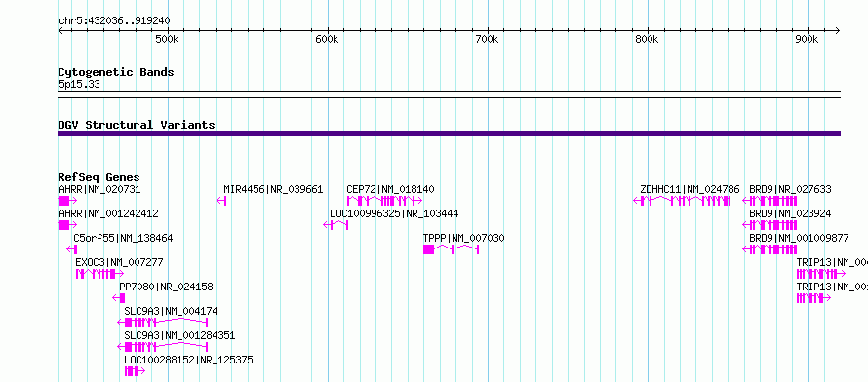868x382 pixels.
Task: Select the SLC9A3|NM_004174 label
Action: [171, 311]
